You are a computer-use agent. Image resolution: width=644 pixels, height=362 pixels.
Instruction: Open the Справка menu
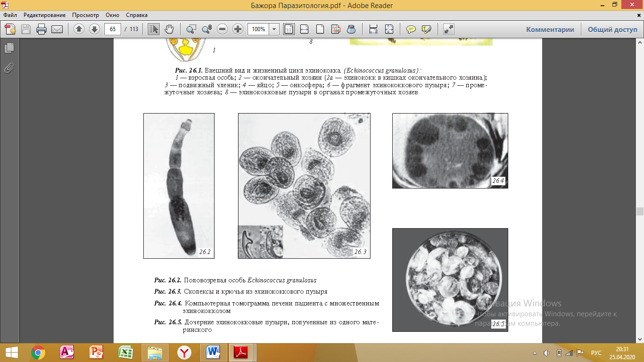pyautogui.click(x=137, y=15)
